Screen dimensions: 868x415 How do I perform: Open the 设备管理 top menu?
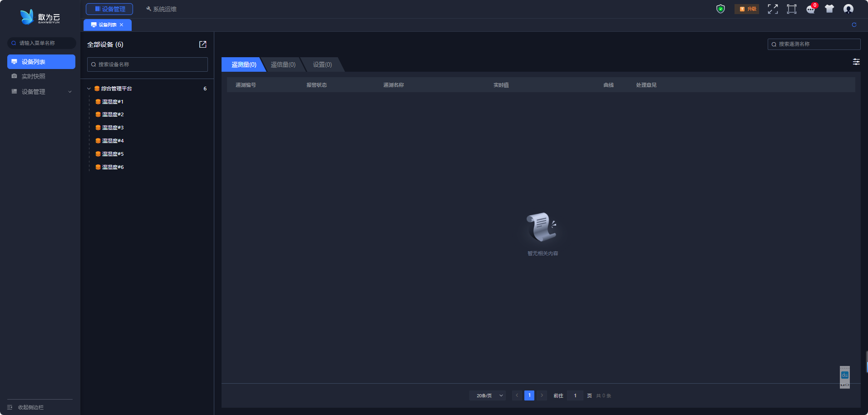pos(109,9)
